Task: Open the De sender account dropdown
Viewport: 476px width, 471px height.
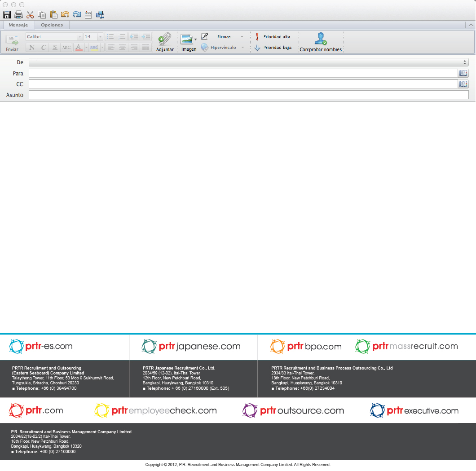Action: pos(248,62)
